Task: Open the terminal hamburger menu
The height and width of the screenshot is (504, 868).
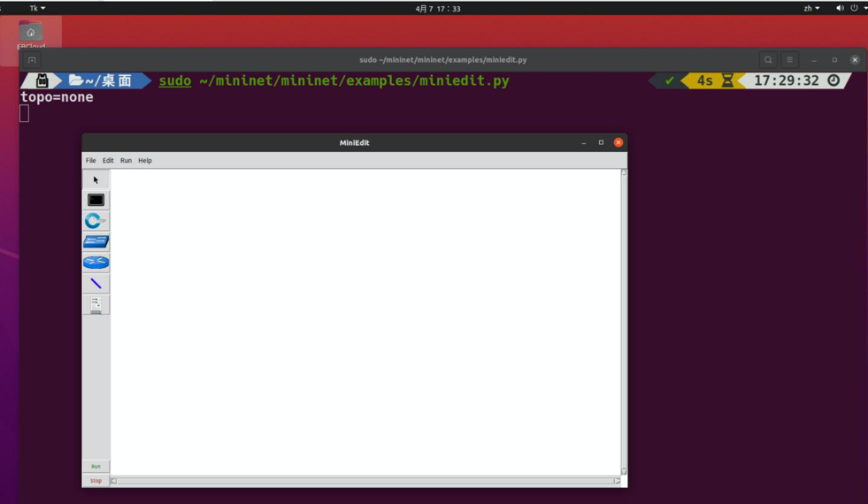Action: [x=789, y=60]
